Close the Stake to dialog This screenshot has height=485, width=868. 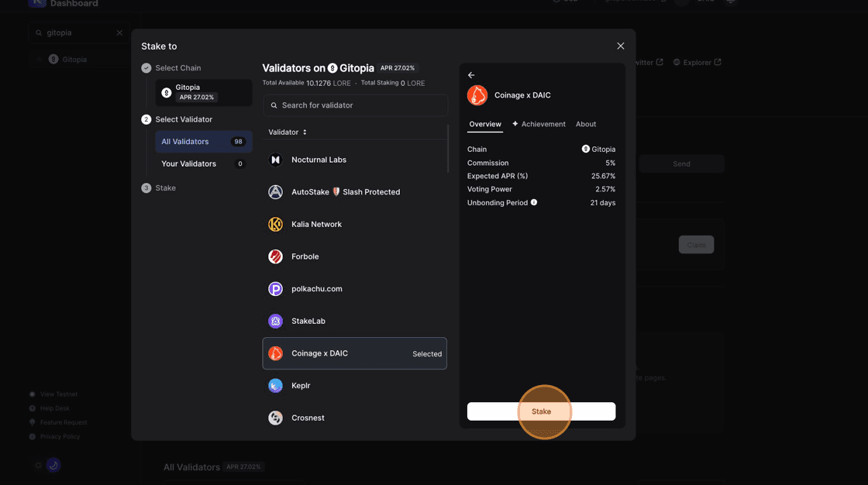click(x=620, y=46)
